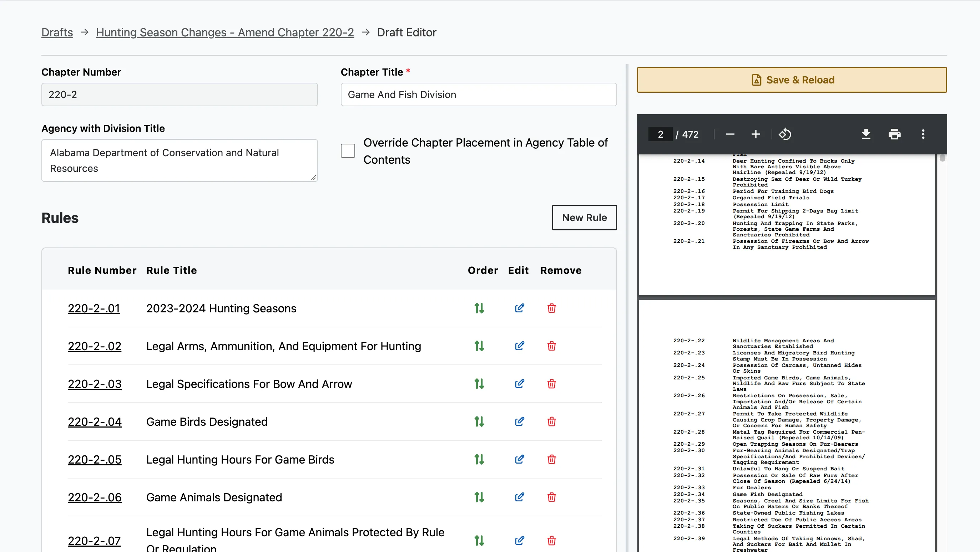Image resolution: width=980 pixels, height=552 pixels.
Task: Click the PDF page number field
Action: (660, 134)
